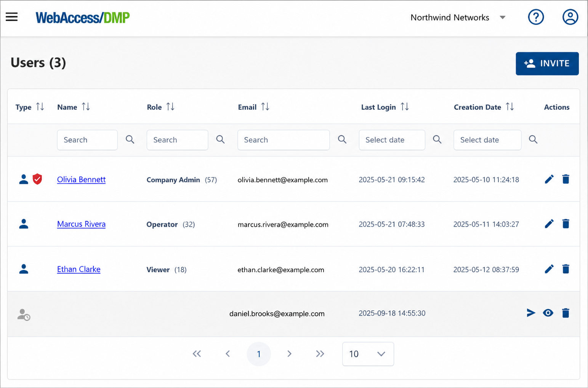The height and width of the screenshot is (388, 588).
Task: Delete Olivia Bennett with the trash icon
Action: [x=566, y=179]
